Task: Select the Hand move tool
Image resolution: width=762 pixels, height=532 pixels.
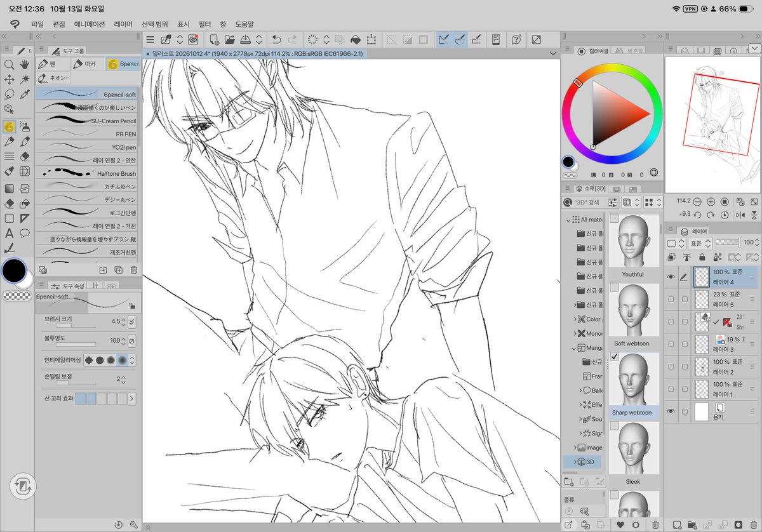Action: (x=25, y=65)
